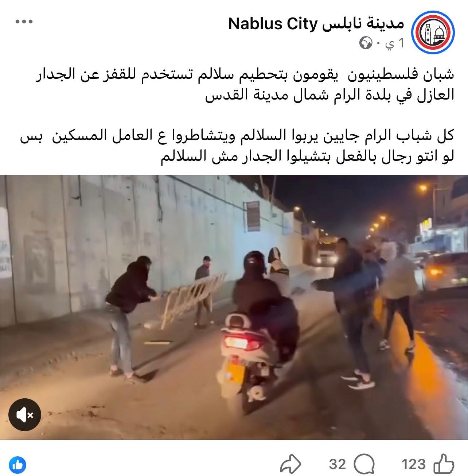This screenshot has width=468, height=476.
Task: Open the blue like reaction badge
Action: pyautogui.click(x=18, y=464)
